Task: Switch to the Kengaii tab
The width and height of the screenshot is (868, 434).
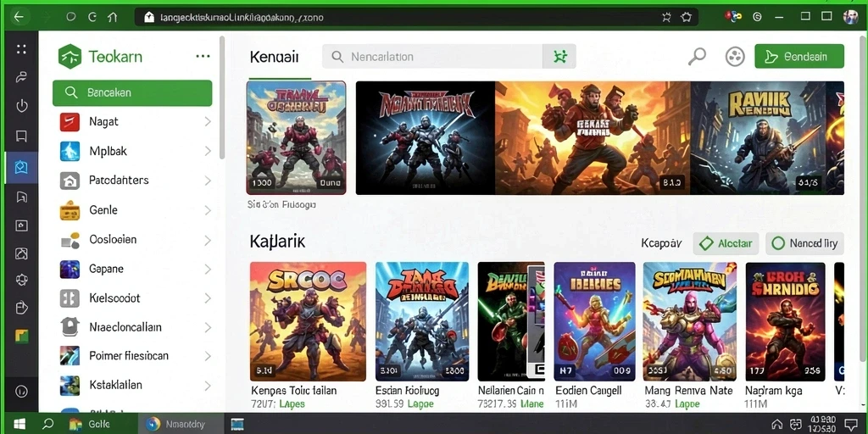Action: click(274, 57)
